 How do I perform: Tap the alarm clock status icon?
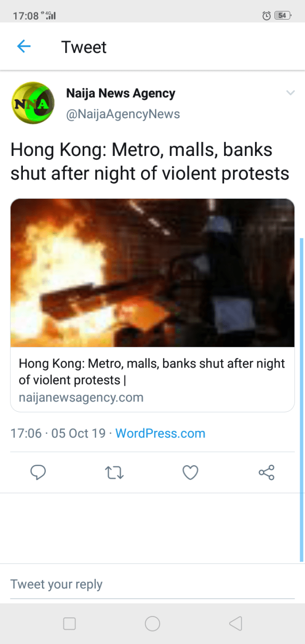click(266, 16)
